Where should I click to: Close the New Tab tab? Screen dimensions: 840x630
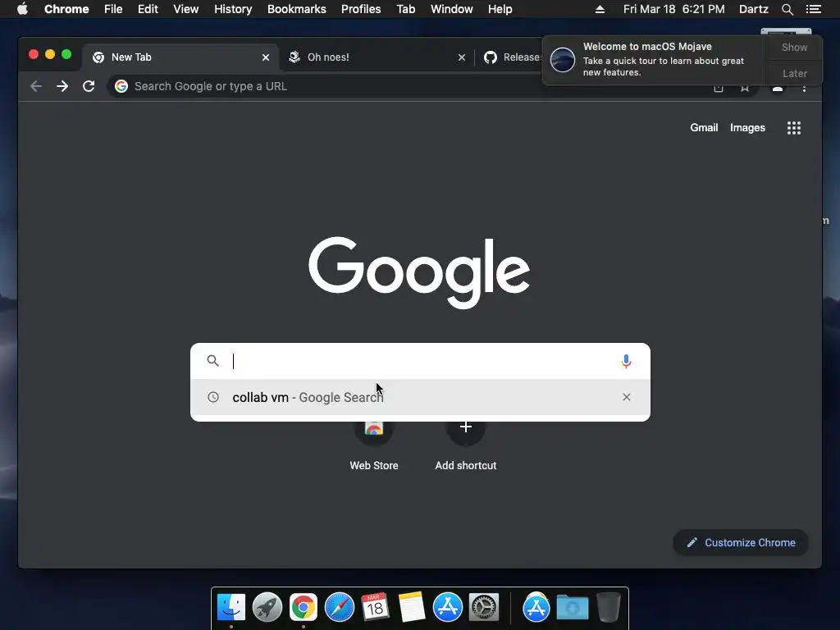[x=266, y=57]
